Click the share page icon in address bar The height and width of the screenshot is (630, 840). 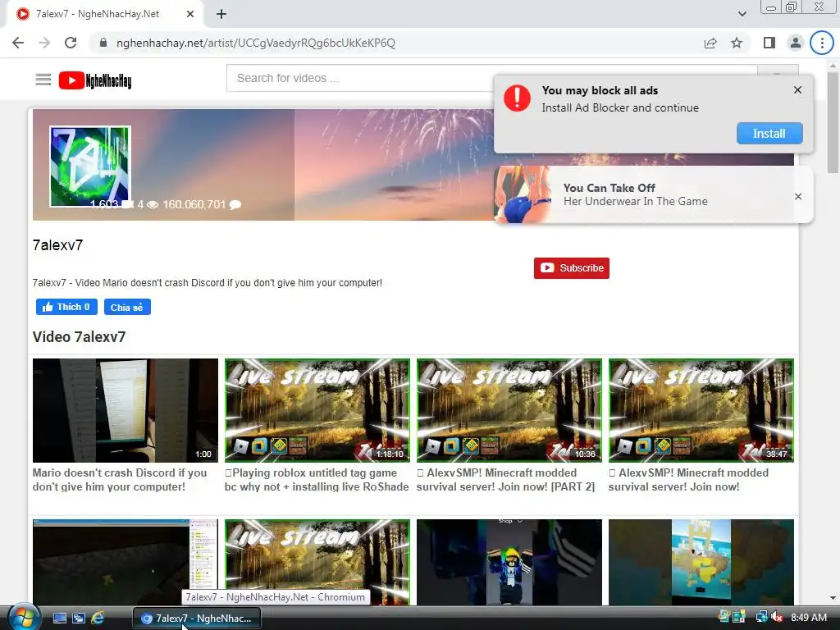710,43
